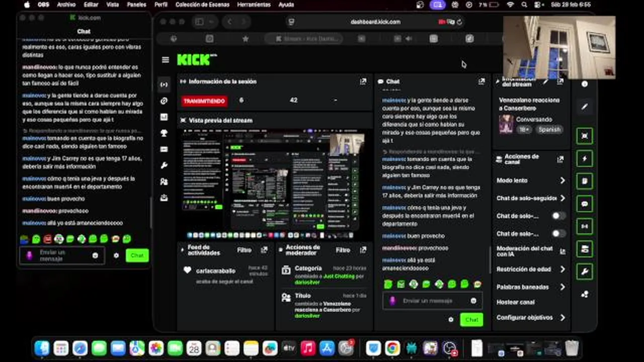Viewport: 644px width, 362px height.
Task: Open the Archivo menu in OBS menu bar
Action: click(x=66, y=5)
